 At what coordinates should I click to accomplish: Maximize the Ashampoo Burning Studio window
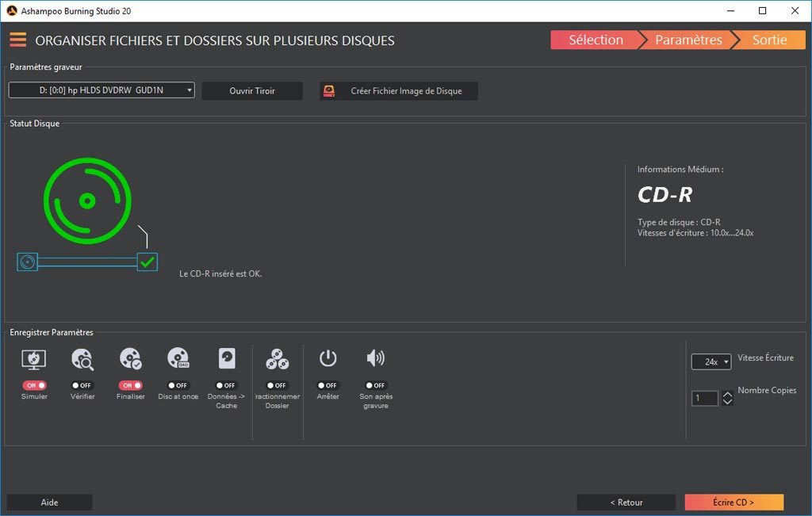tap(762, 11)
